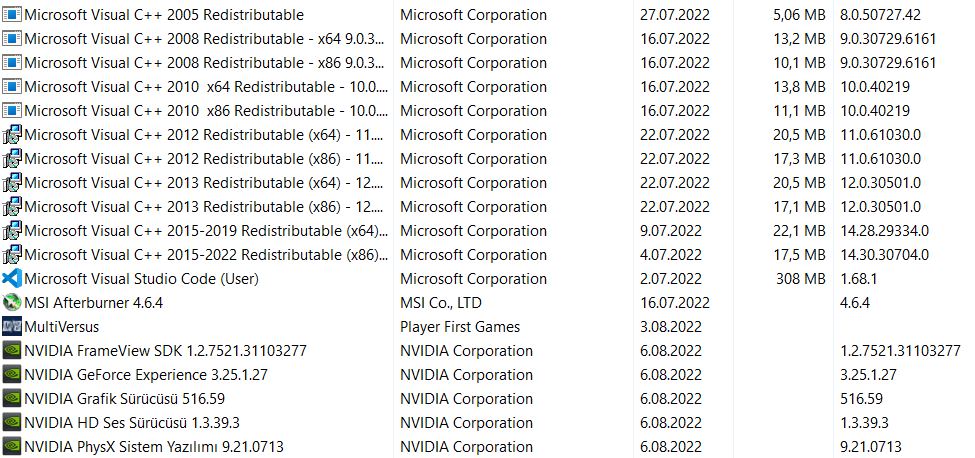Click the NVIDIA FrameView SDK icon

tap(12, 351)
